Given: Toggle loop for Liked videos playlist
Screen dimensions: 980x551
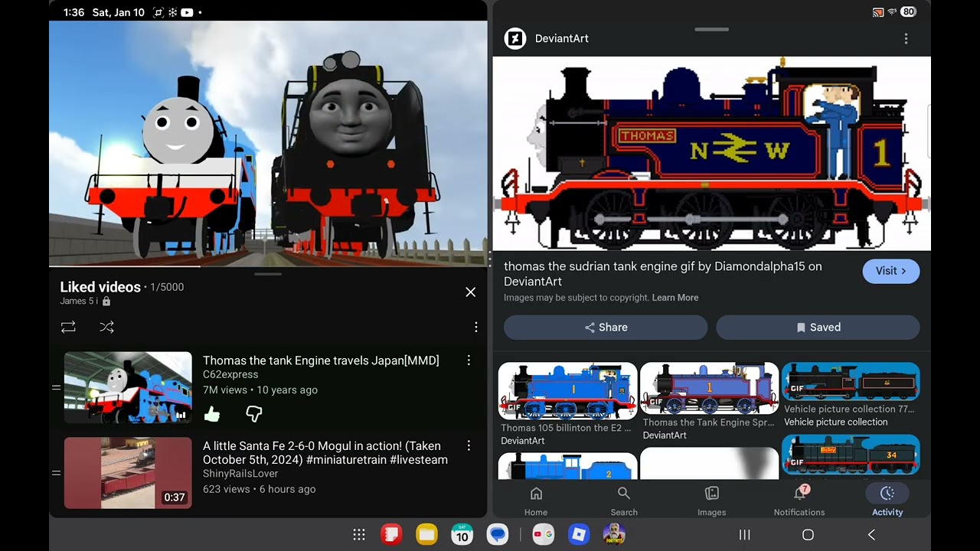Looking at the screenshot, I should (x=68, y=327).
